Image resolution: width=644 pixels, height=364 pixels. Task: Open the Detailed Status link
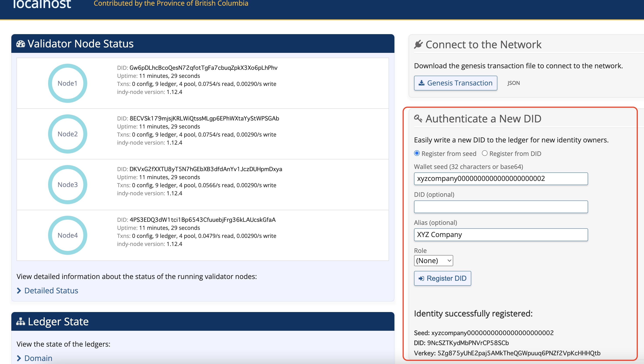point(51,291)
